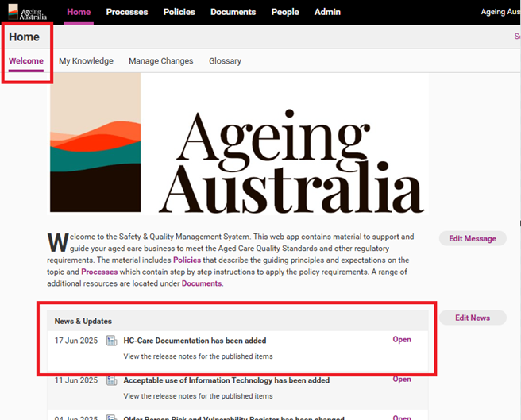Click the Ageing Australia logo icon
The width and height of the screenshot is (521, 420).
click(27, 12)
